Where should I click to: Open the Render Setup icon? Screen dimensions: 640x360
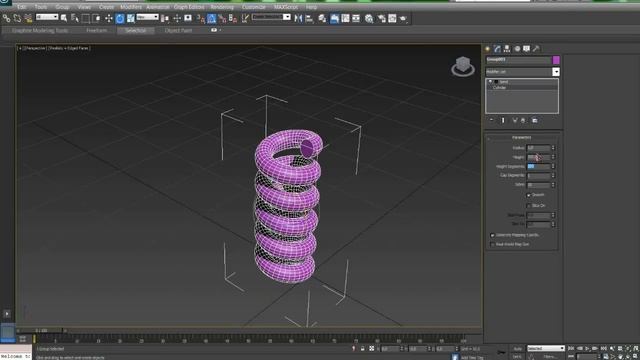(x=382, y=18)
